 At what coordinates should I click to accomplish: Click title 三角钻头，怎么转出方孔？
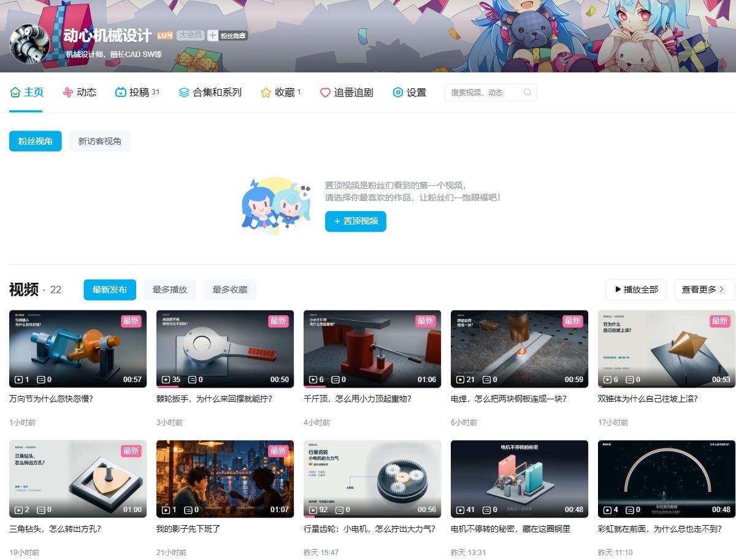click(55, 529)
